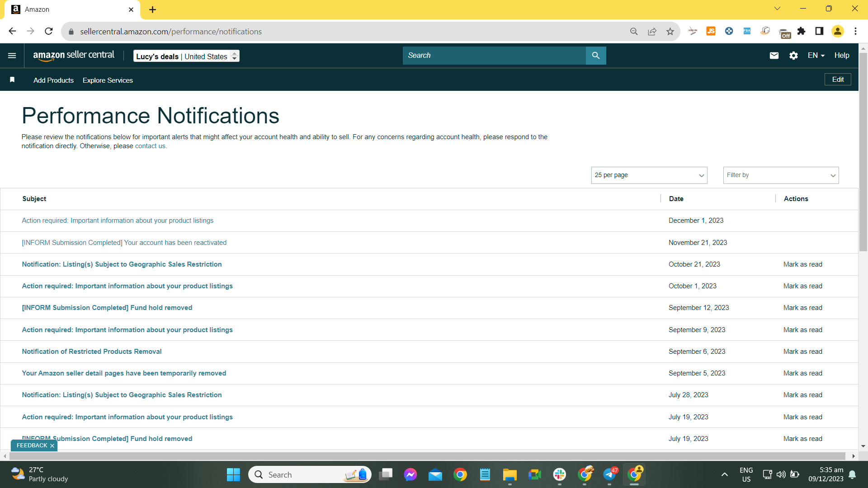Mark September 12 notification as read
The height and width of the screenshot is (488, 868).
[x=802, y=308]
